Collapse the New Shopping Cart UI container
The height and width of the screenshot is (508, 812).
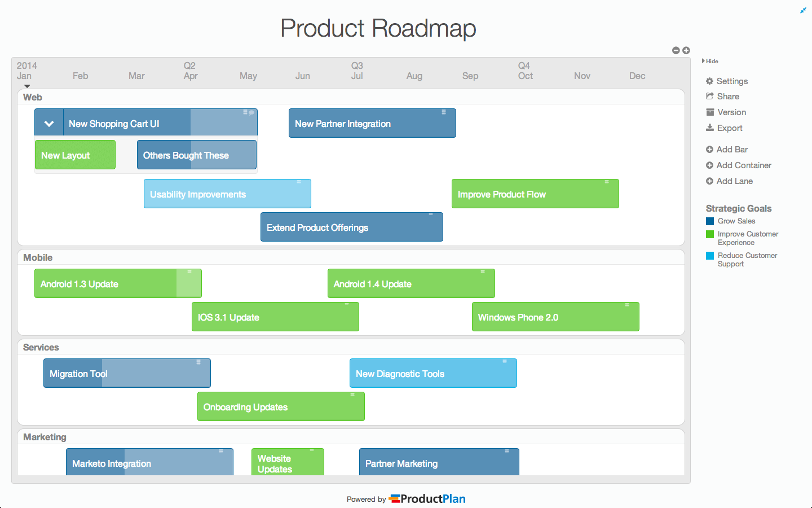[x=49, y=124]
